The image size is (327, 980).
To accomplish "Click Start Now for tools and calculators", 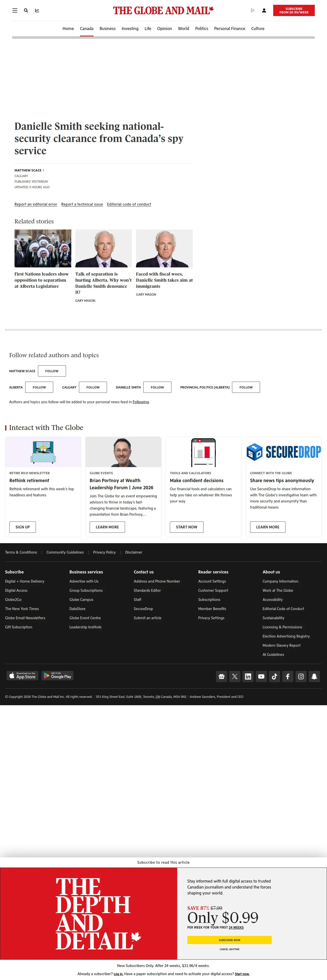I will point(186,527).
